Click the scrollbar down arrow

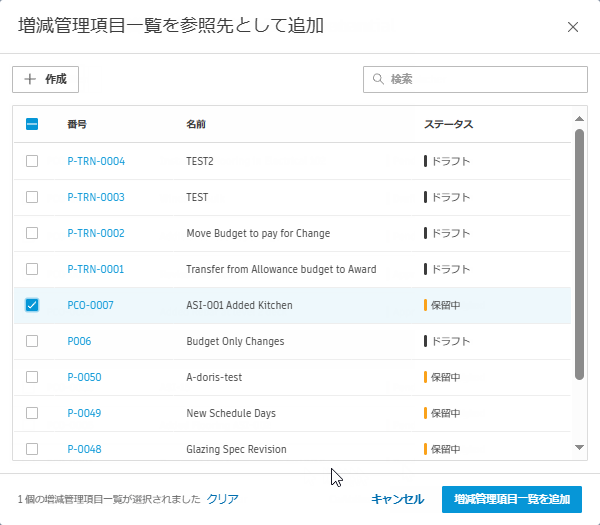(x=579, y=447)
